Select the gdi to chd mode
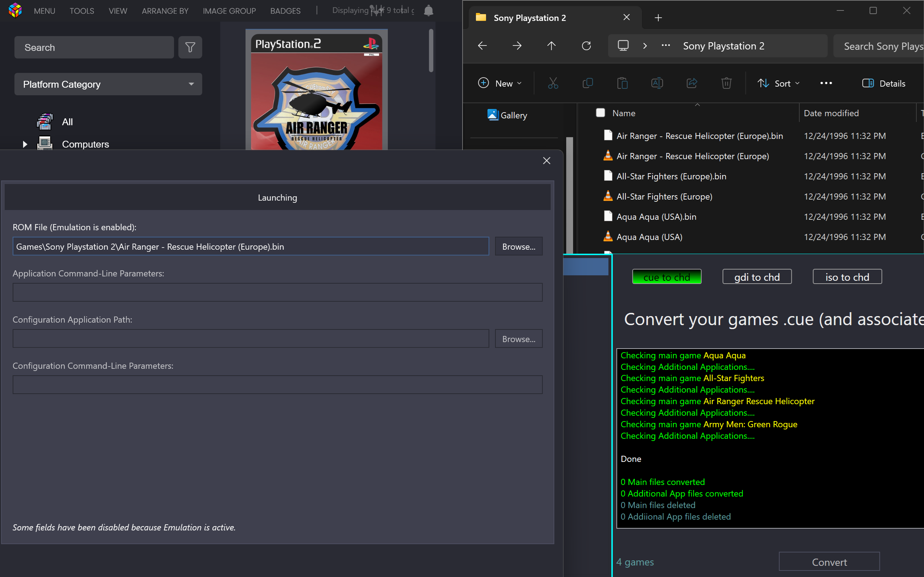924x577 pixels. [x=757, y=277]
